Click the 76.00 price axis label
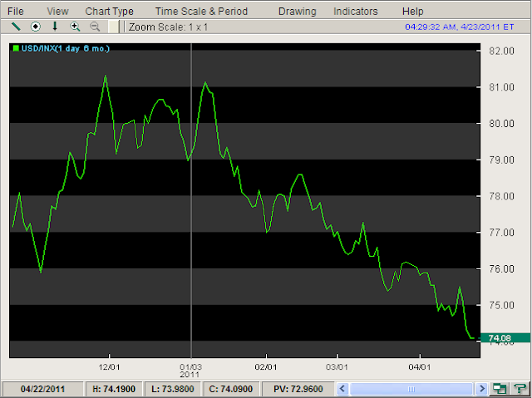The height and width of the screenshot is (398, 532). (x=501, y=268)
